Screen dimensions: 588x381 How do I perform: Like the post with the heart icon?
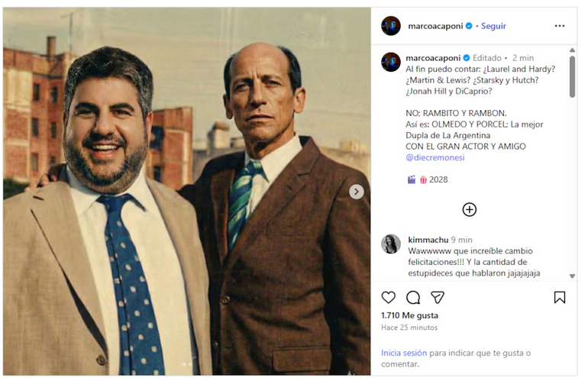click(x=389, y=297)
